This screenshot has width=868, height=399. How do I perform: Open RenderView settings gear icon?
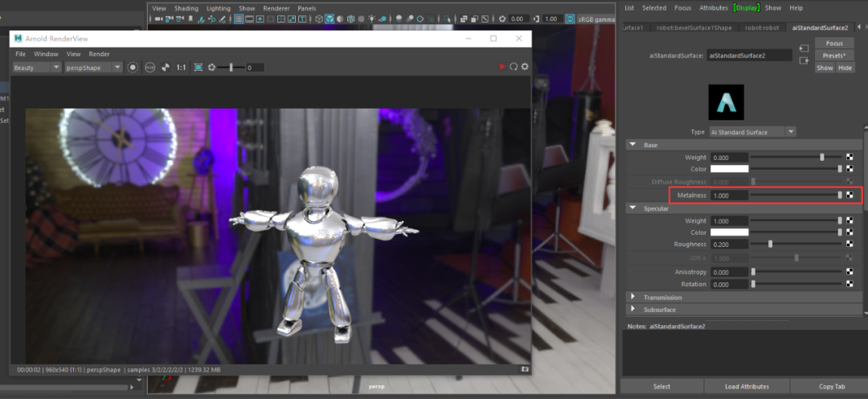[x=525, y=67]
